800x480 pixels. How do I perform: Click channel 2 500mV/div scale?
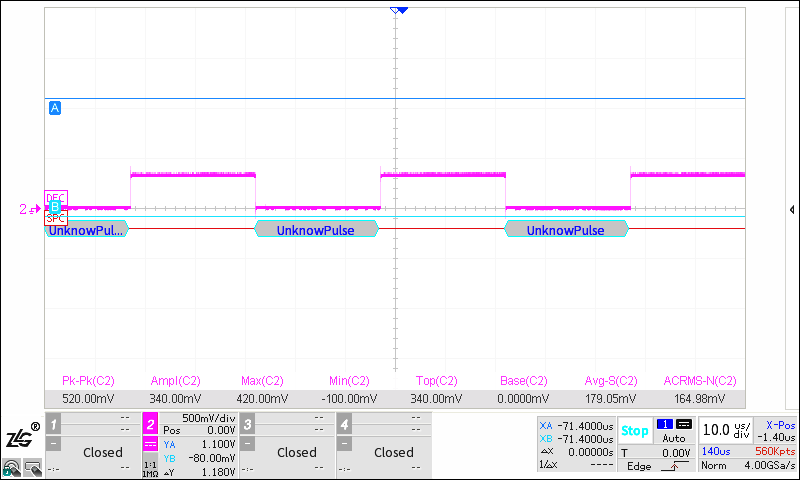209,418
